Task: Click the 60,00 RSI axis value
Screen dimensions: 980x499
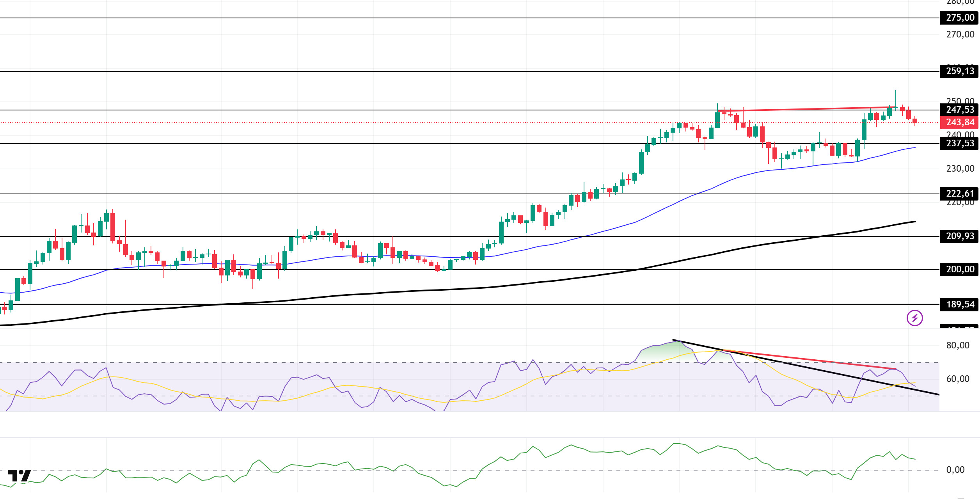Action: 958,379
